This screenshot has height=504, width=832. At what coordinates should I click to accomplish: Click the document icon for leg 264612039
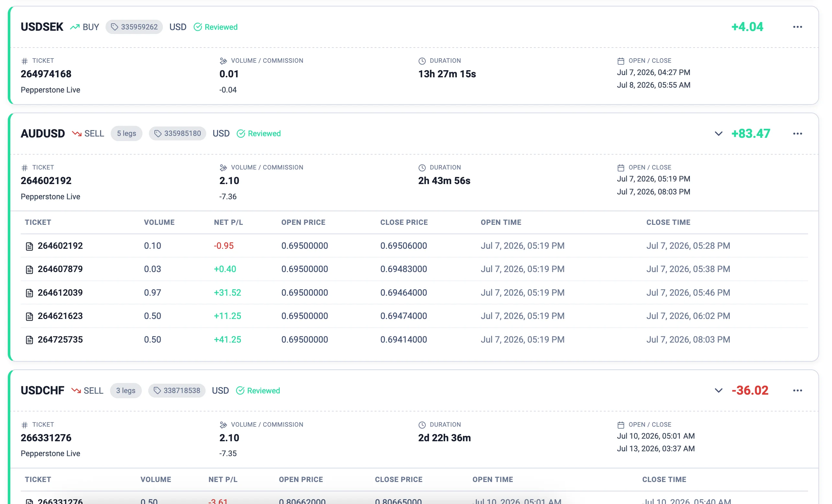coord(29,293)
